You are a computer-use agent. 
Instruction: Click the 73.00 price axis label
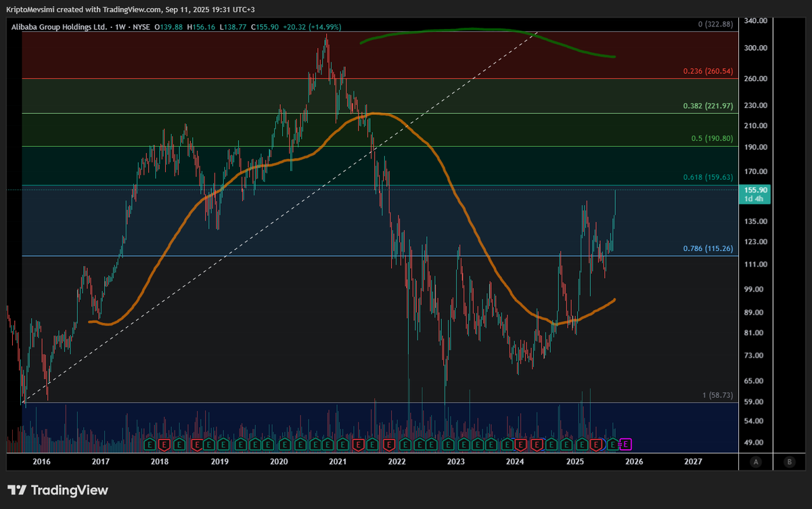coord(755,355)
